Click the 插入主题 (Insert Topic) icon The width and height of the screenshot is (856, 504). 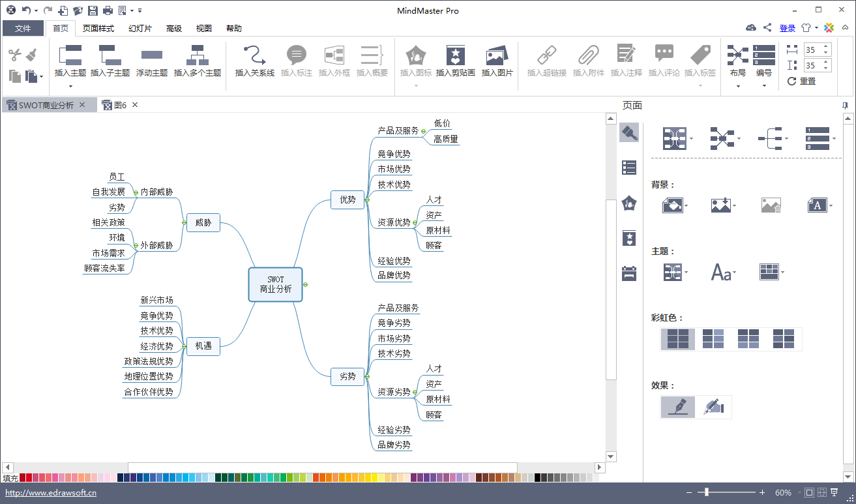(70, 54)
